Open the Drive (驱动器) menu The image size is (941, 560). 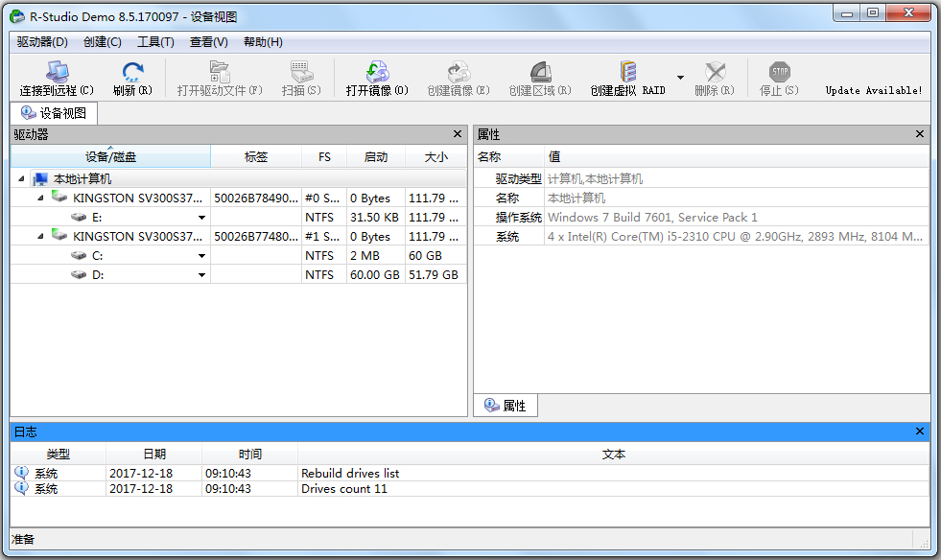click(42, 42)
